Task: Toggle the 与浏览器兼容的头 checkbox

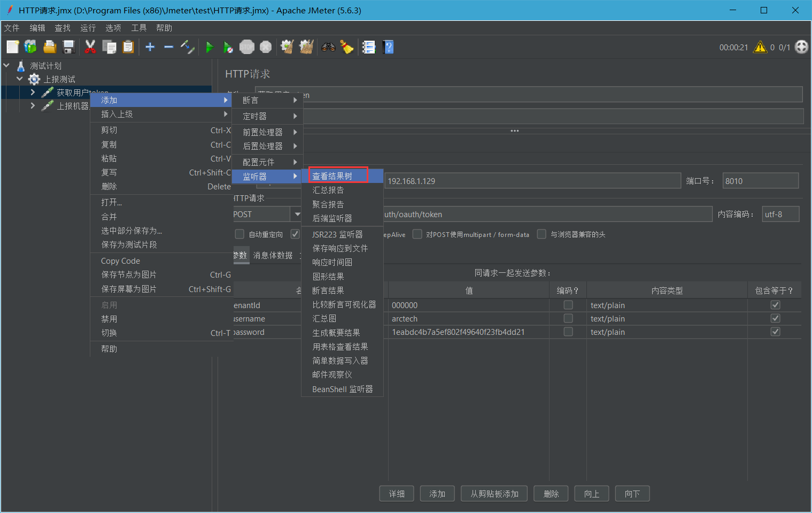Action: 542,234
